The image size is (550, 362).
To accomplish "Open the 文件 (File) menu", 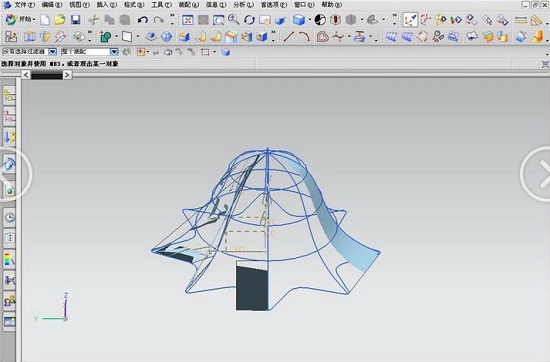I will (x=24, y=5).
